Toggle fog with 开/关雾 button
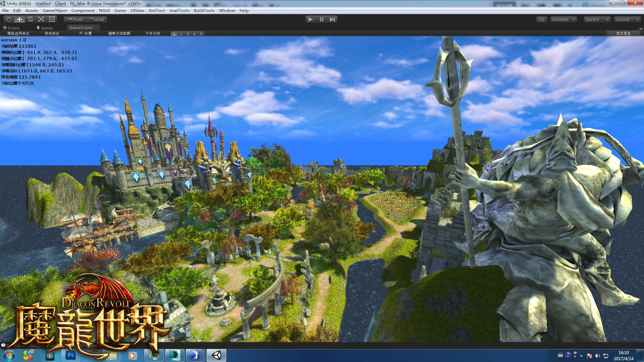 85,34
